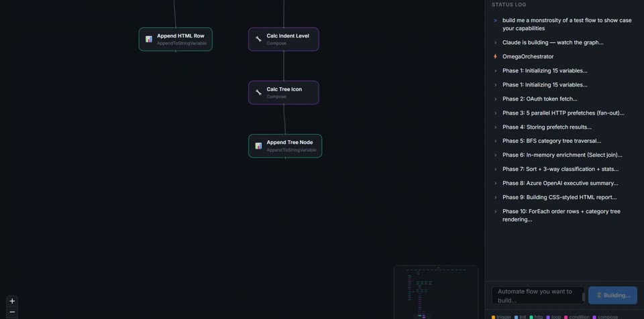Click the Append HTML Row node icon
This screenshot has height=319, width=644.
[x=149, y=40]
